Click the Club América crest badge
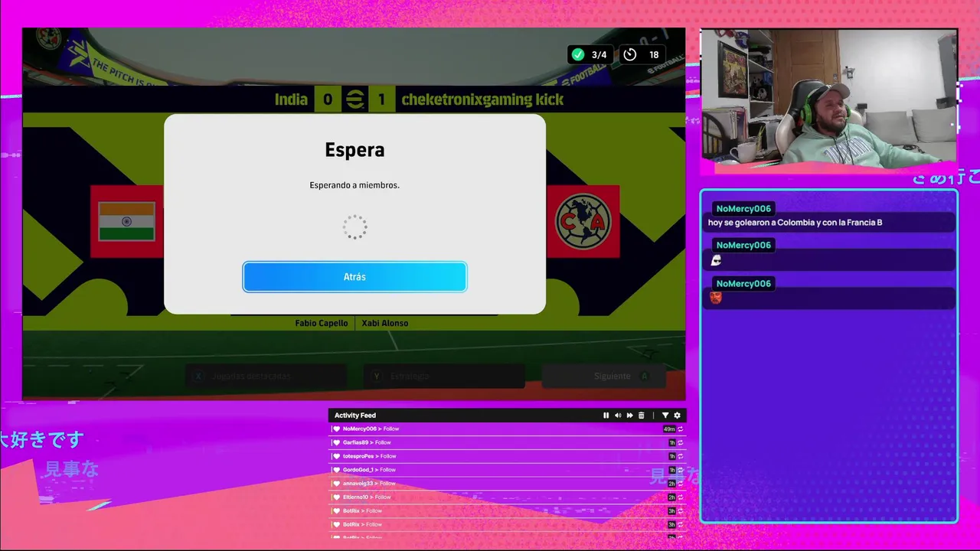 coord(583,221)
